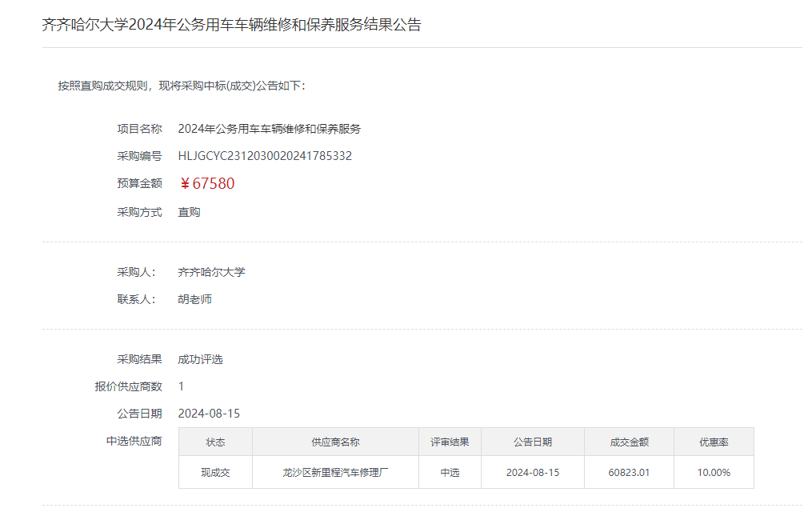Click the announcement title heading at top
Viewport: 812px width, 508px height.
[231, 25]
